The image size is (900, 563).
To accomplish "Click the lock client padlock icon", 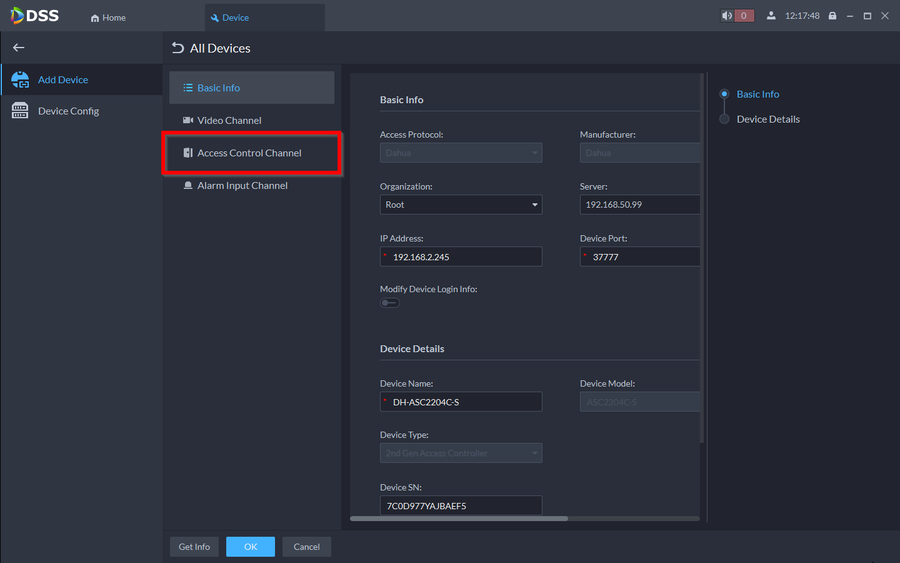I will tap(832, 16).
